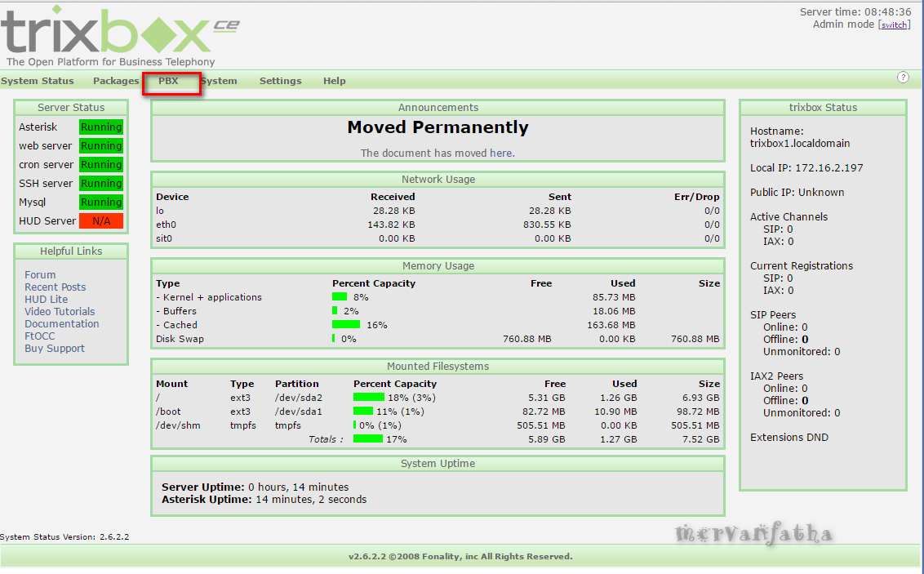The image size is (924, 574).
Task: Click the Mysql Running indicator
Action: tap(100, 202)
